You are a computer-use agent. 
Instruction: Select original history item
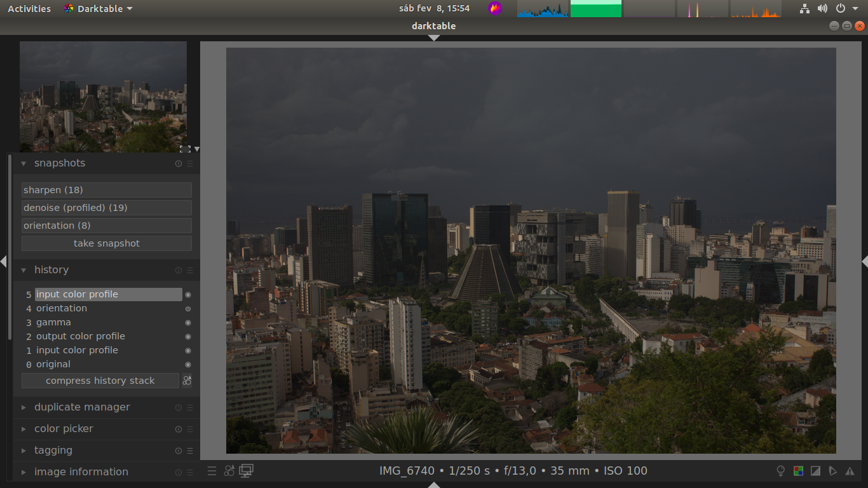(x=108, y=365)
